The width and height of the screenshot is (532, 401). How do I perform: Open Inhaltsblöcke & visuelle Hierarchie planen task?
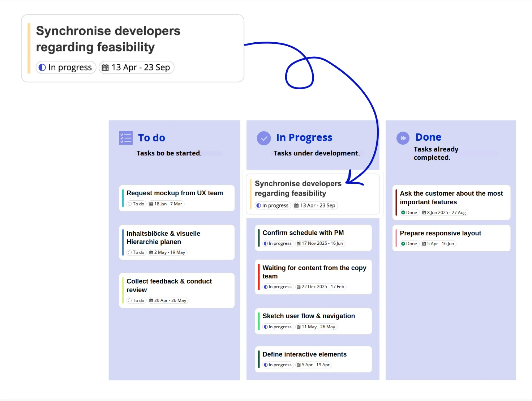163,238
